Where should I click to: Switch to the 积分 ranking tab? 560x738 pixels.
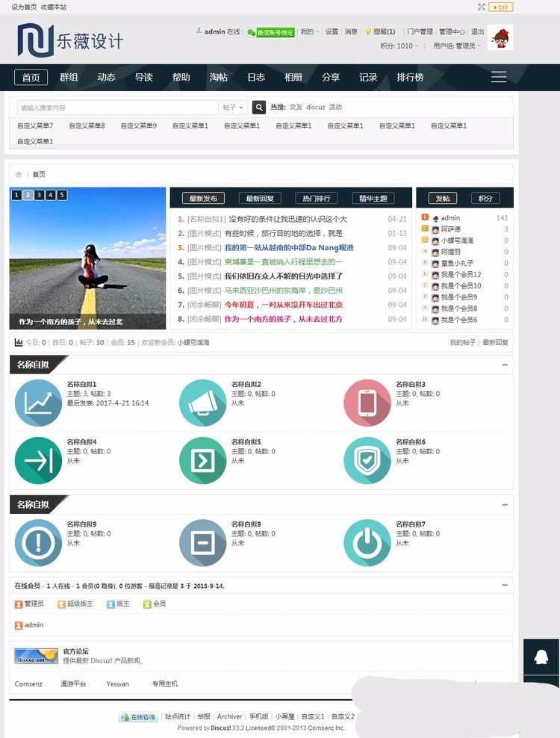pos(485,199)
